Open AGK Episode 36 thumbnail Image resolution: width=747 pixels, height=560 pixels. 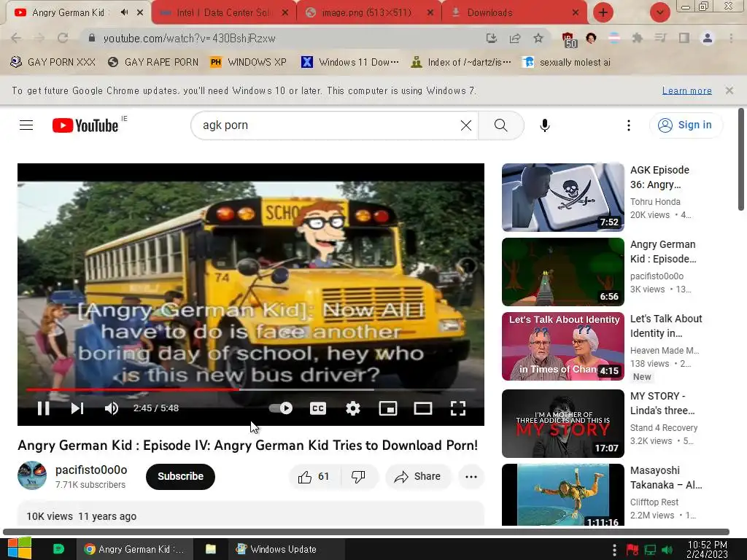(x=562, y=197)
